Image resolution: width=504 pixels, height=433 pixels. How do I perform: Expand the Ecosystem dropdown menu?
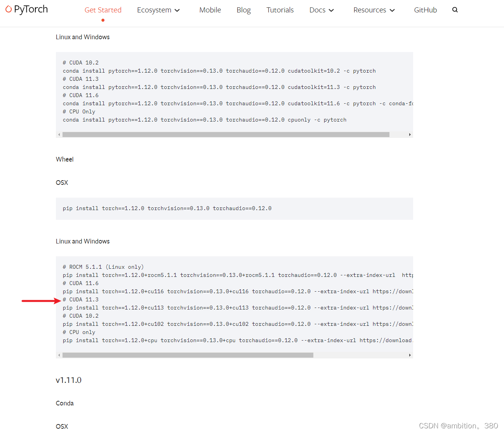tap(158, 10)
